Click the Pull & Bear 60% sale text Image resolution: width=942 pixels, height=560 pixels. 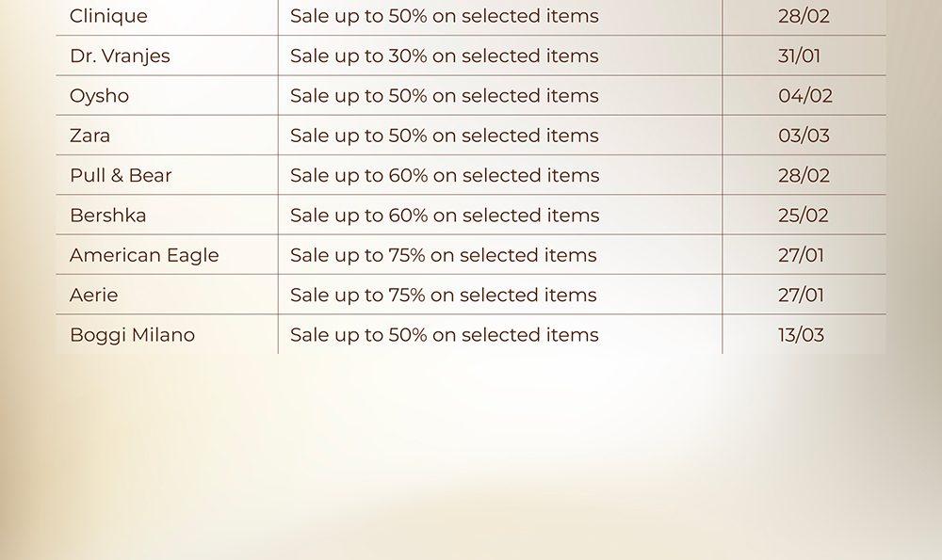[x=444, y=175]
